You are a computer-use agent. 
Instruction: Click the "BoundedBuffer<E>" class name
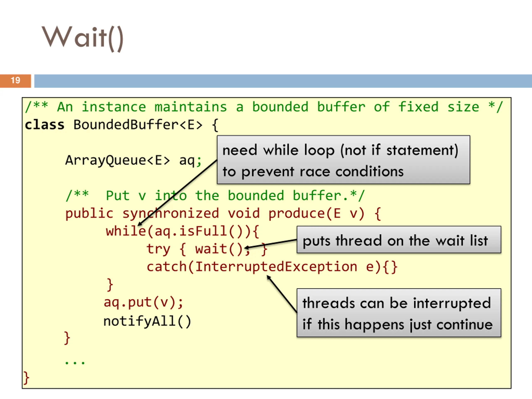coord(138,125)
